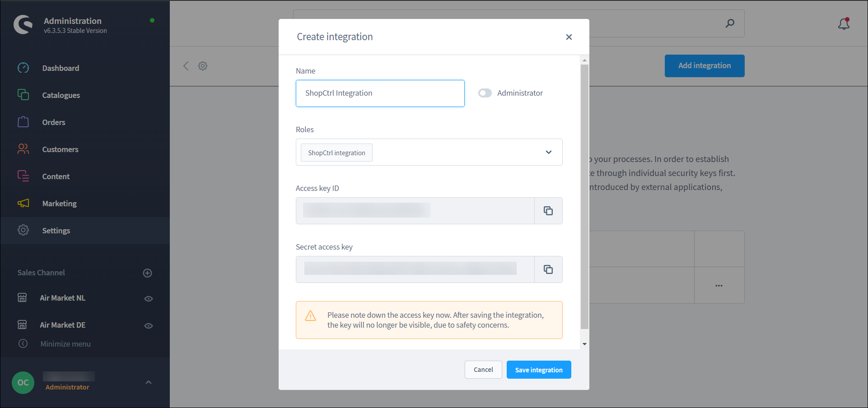
Task: Click the Catalogues icon
Action: coord(23,95)
